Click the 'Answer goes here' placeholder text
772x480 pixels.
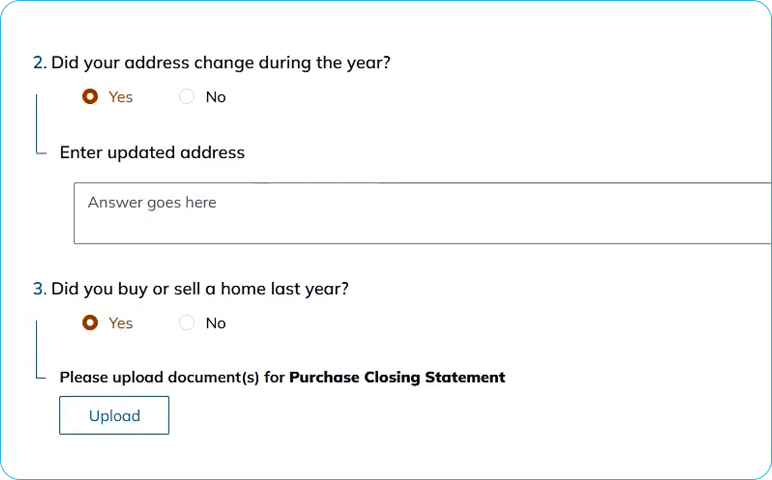tap(152, 202)
